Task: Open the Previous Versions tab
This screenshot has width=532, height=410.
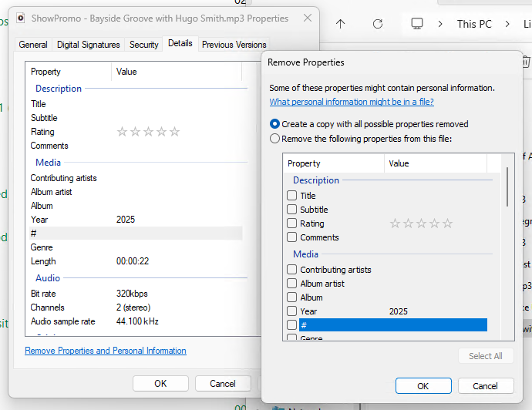Action: point(234,45)
